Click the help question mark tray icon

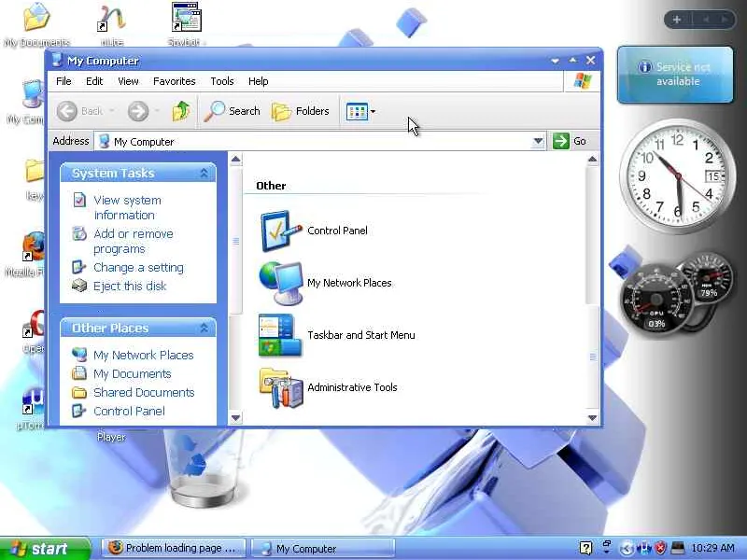(586, 548)
